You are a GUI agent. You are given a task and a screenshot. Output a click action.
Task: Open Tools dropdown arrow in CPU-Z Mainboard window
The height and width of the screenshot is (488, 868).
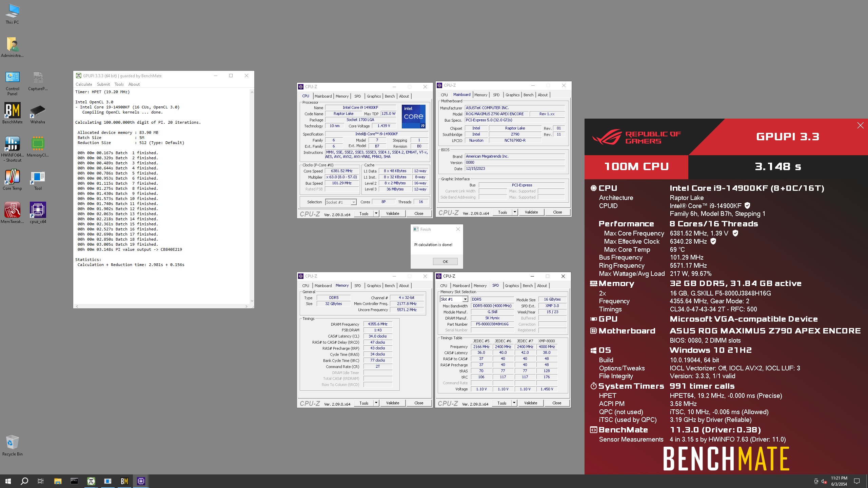click(x=515, y=212)
